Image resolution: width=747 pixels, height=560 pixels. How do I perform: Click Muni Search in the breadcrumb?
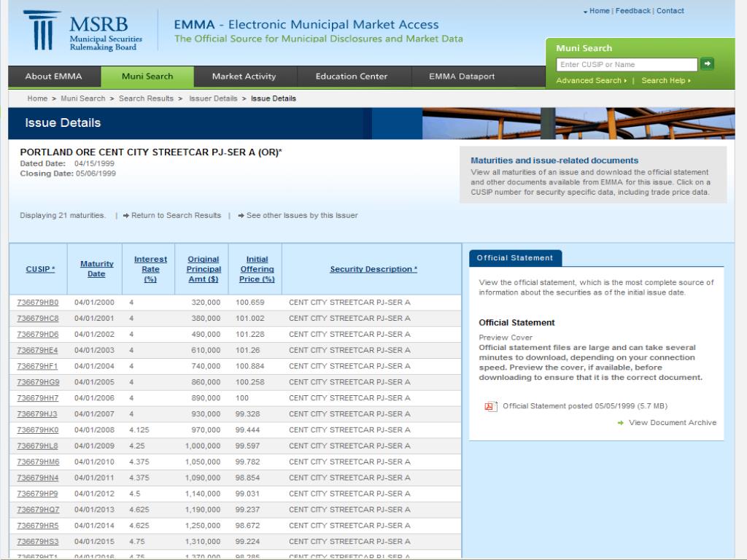83,98
